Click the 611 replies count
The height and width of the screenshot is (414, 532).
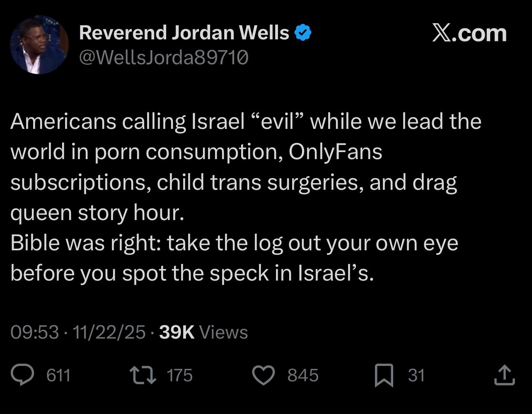(58, 375)
